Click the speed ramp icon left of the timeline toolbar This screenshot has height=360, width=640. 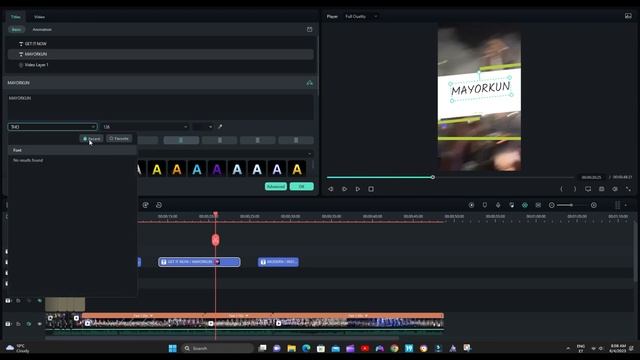[146, 205]
